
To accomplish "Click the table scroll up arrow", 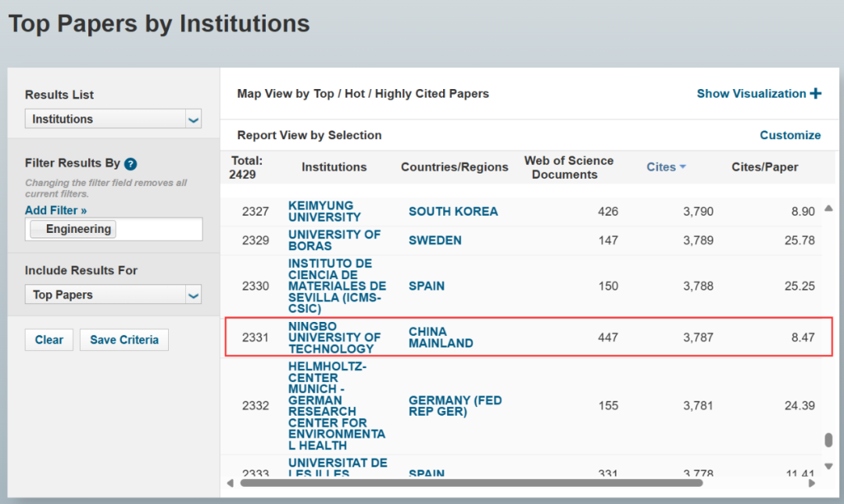I will 829,209.
